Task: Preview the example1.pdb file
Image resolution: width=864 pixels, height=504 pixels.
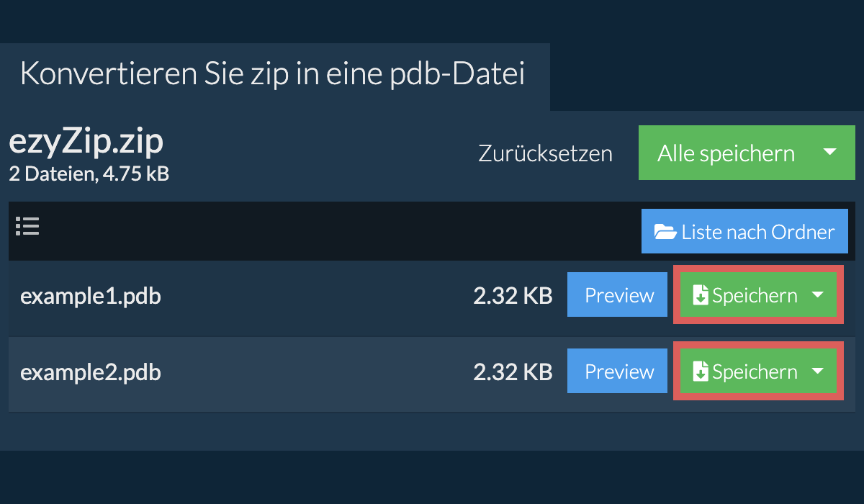Action: [618, 296]
